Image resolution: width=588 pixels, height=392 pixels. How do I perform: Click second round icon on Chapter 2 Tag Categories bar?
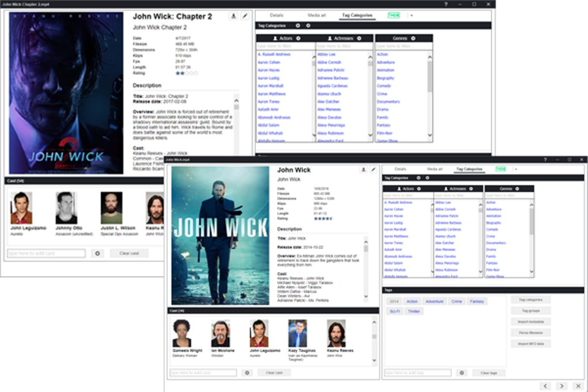[x=308, y=25]
